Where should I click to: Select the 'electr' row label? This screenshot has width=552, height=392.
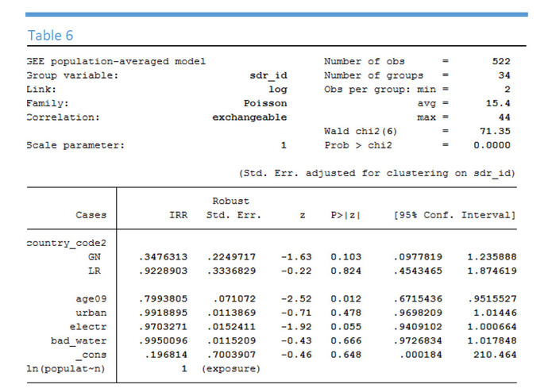coord(88,327)
